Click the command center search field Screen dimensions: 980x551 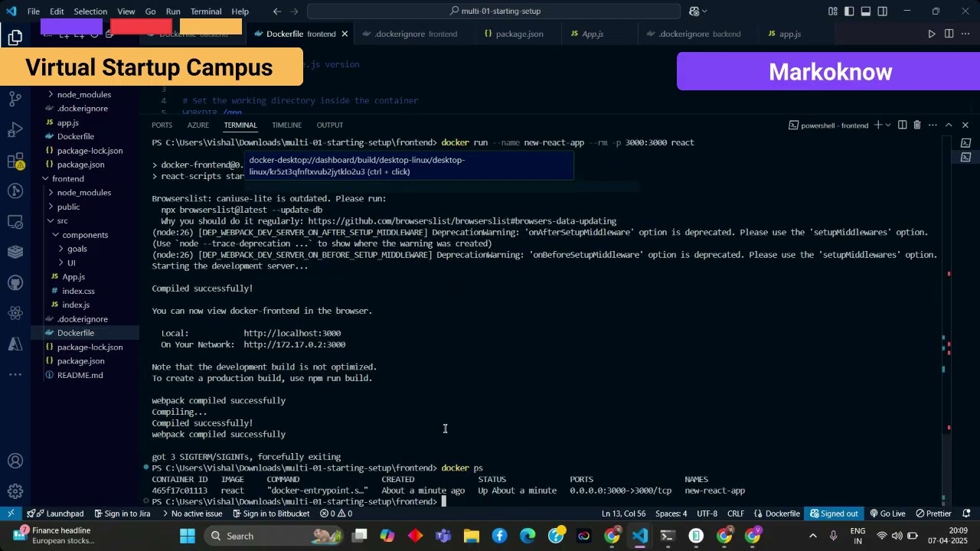click(x=494, y=11)
